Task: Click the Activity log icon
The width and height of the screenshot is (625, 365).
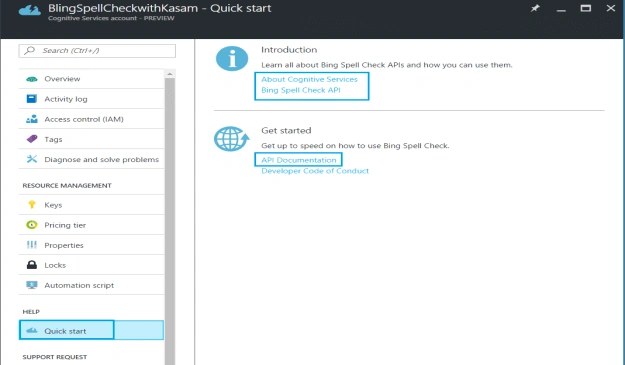Action: [31, 99]
